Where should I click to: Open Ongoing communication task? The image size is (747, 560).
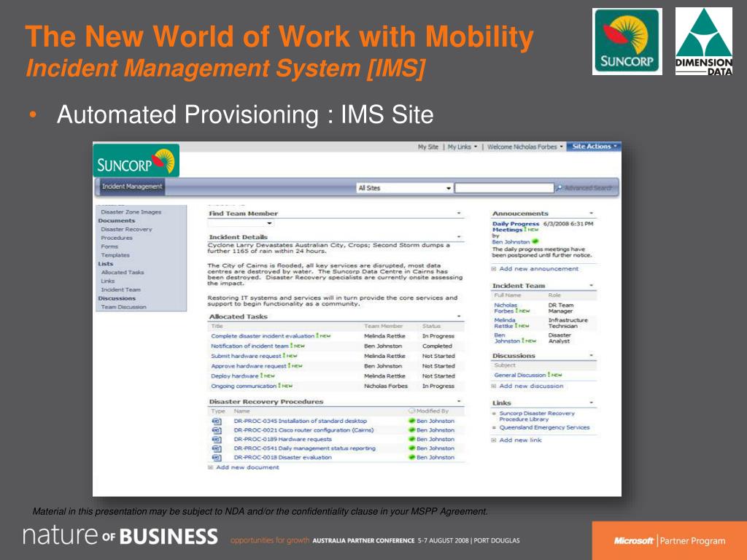(244, 386)
